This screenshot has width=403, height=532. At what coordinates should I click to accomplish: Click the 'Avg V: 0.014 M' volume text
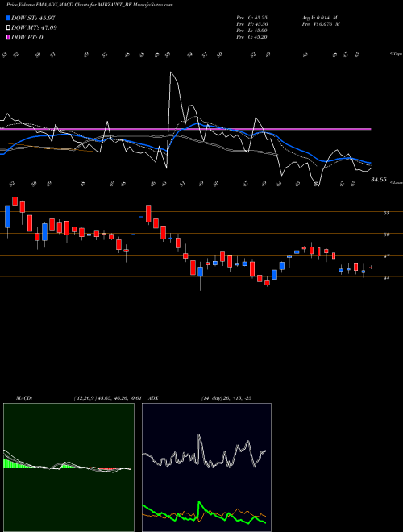(319, 18)
